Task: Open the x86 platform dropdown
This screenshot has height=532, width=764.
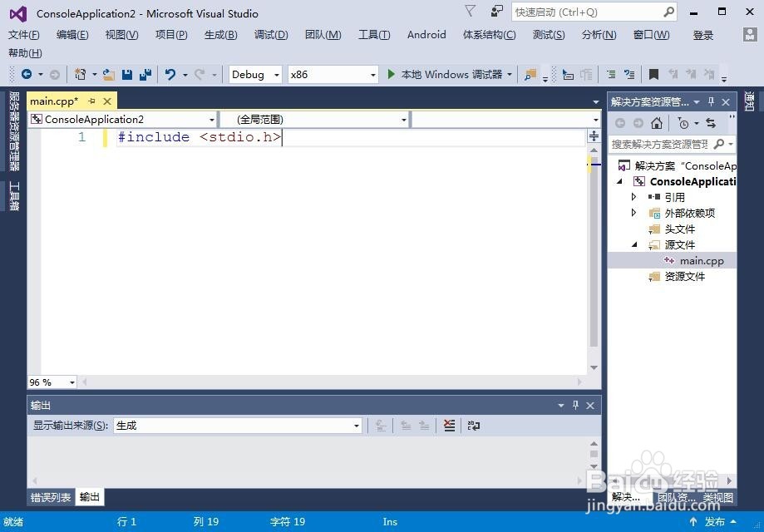Action: click(x=373, y=75)
